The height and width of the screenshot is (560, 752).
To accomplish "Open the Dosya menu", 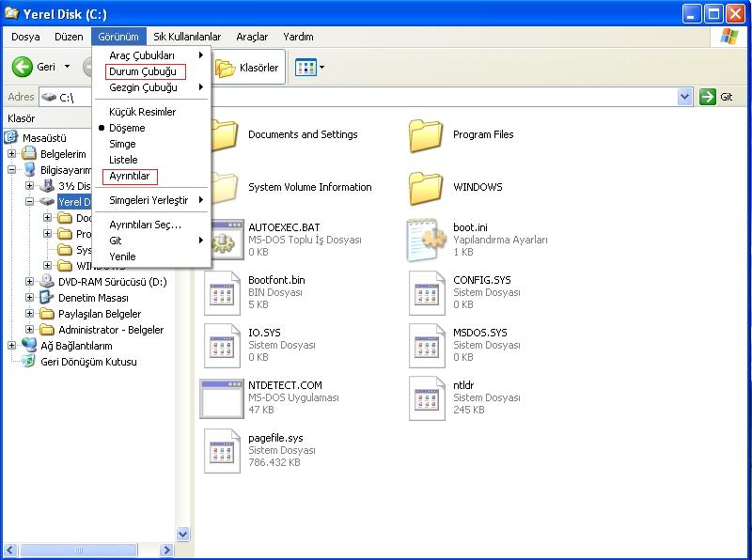I will point(25,37).
